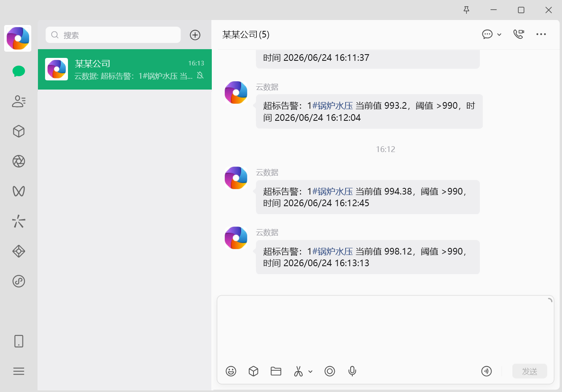Screen dimensions: 562x392
Task: Click the message bubble with time 16:11:37
Action: click(368, 59)
